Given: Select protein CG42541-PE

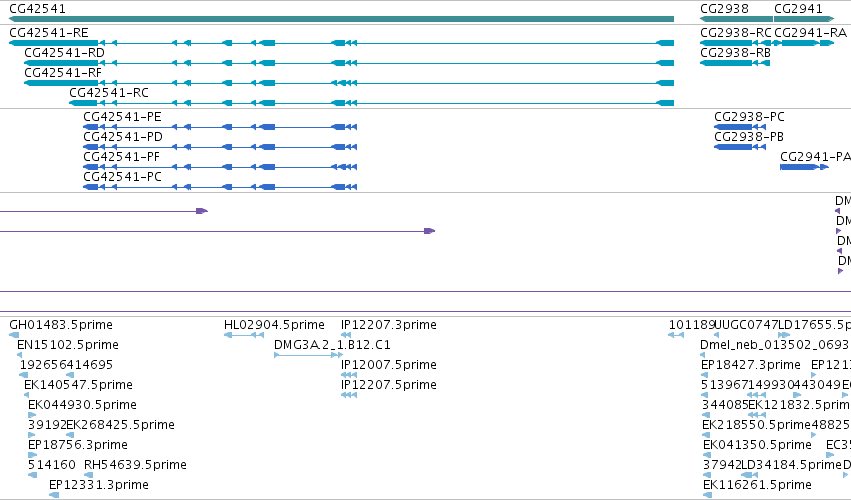Looking at the screenshot, I should point(122,117).
